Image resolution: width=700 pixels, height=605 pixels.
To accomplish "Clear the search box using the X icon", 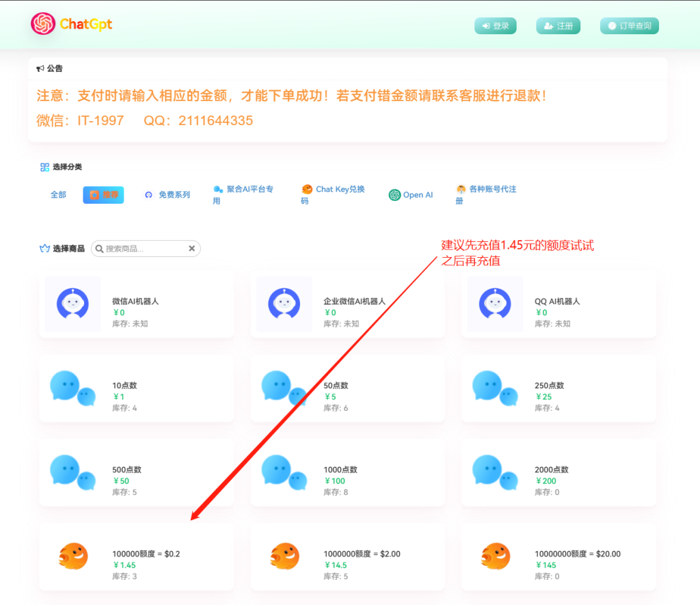I will click(192, 248).
